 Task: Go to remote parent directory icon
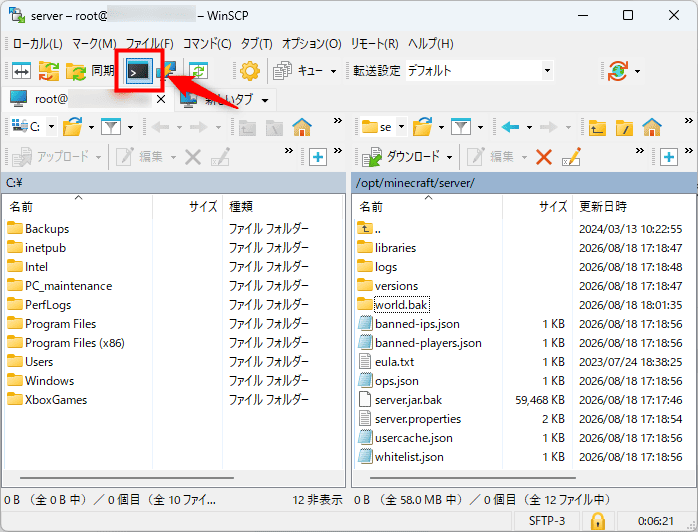(x=597, y=128)
